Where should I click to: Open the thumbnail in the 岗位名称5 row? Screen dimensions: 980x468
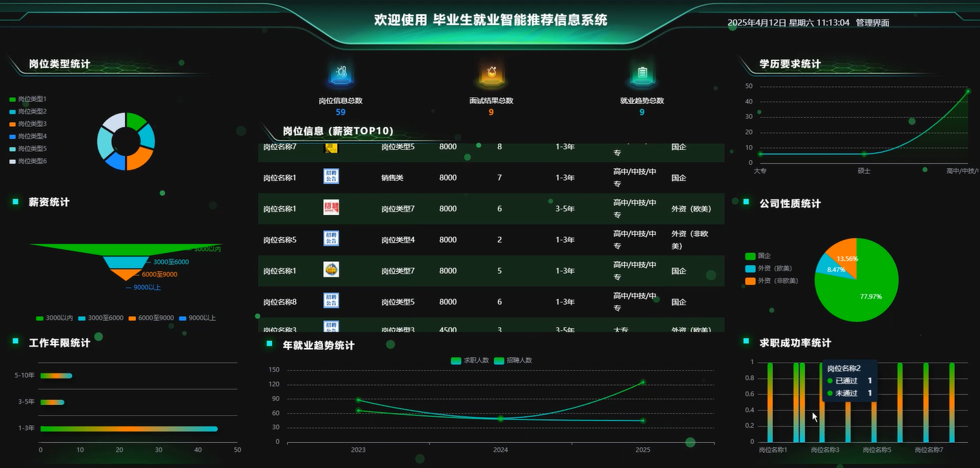point(331,239)
